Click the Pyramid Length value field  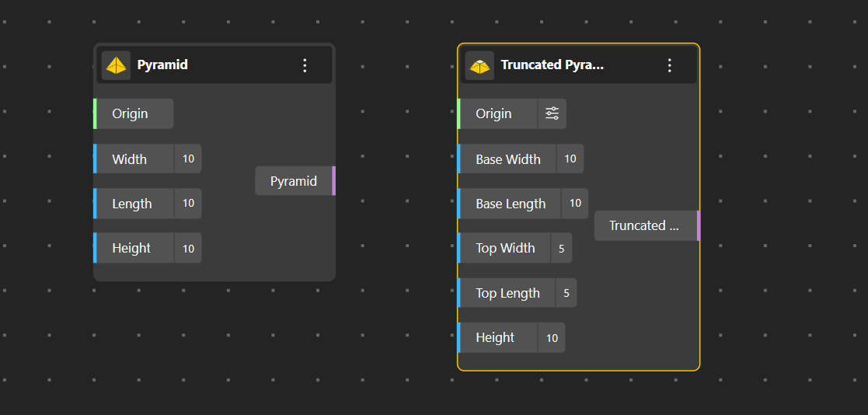(188, 204)
